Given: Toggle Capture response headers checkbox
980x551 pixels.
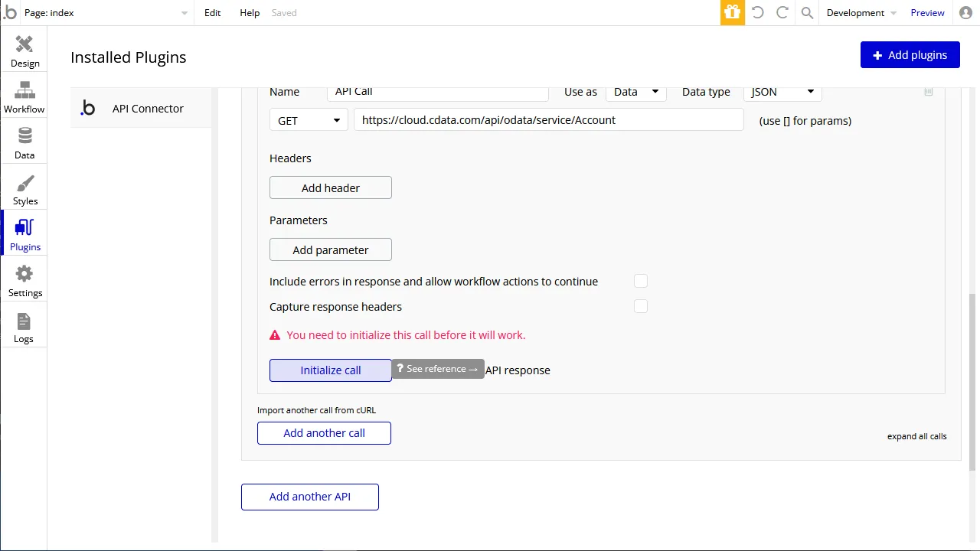Looking at the screenshot, I should (641, 306).
